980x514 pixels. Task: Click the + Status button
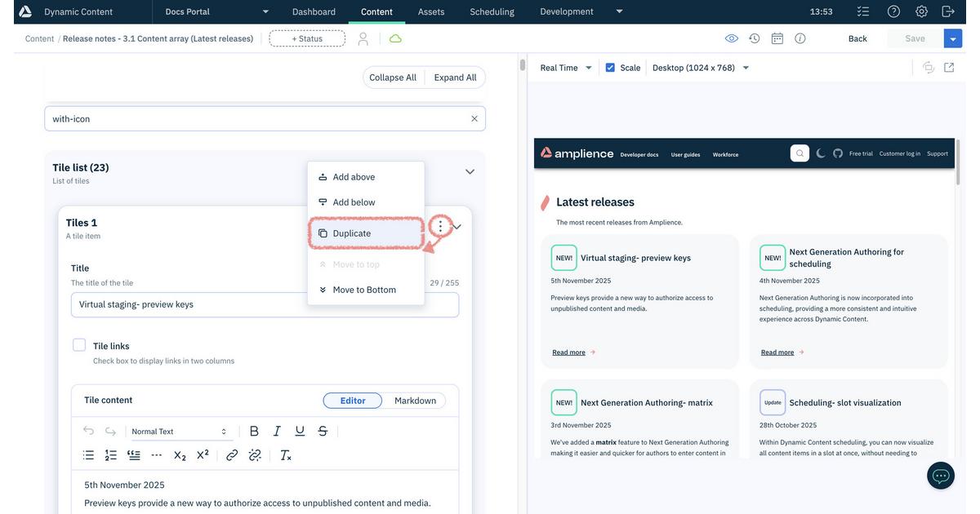point(307,38)
